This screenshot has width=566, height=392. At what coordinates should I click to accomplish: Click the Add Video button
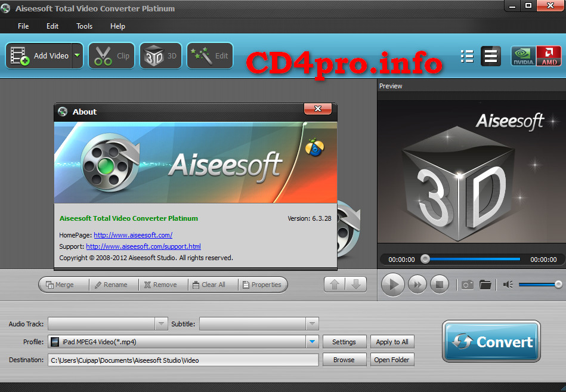click(39, 56)
